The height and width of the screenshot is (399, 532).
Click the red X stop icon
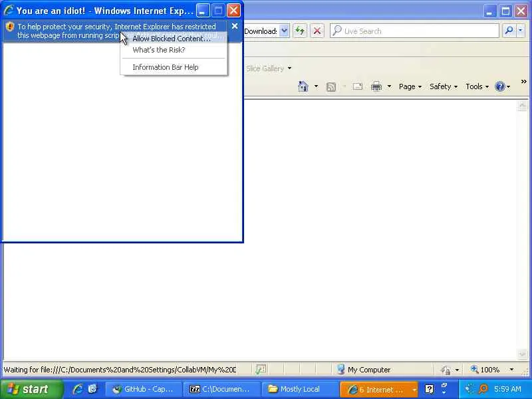(317, 31)
